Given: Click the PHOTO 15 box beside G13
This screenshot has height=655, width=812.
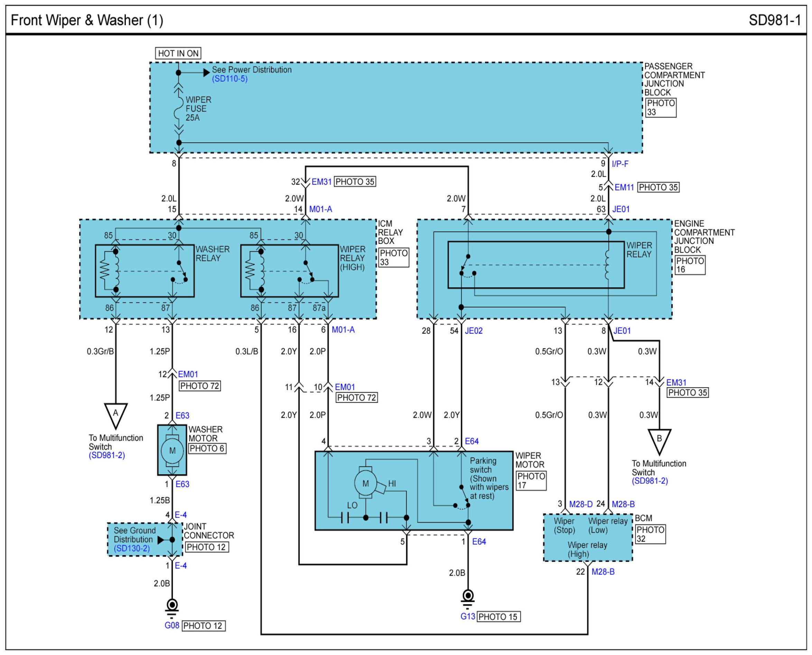Looking at the screenshot, I should pyautogui.click(x=498, y=617).
